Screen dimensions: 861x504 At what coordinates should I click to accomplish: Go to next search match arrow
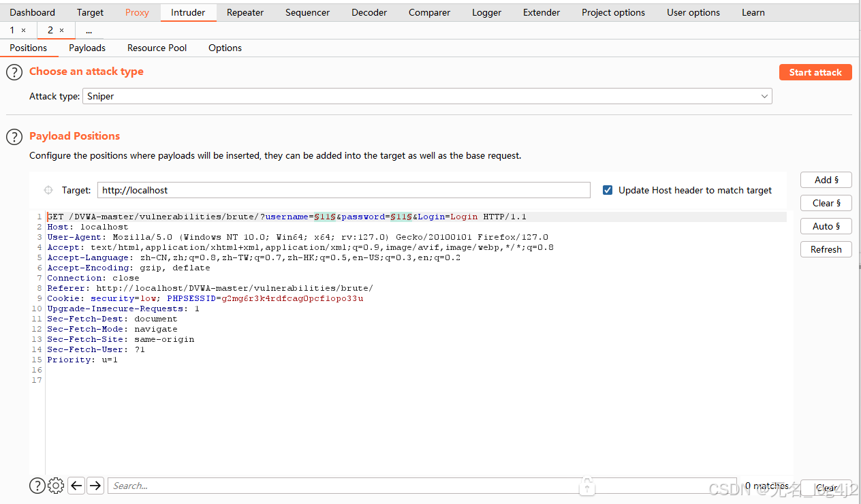click(95, 486)
